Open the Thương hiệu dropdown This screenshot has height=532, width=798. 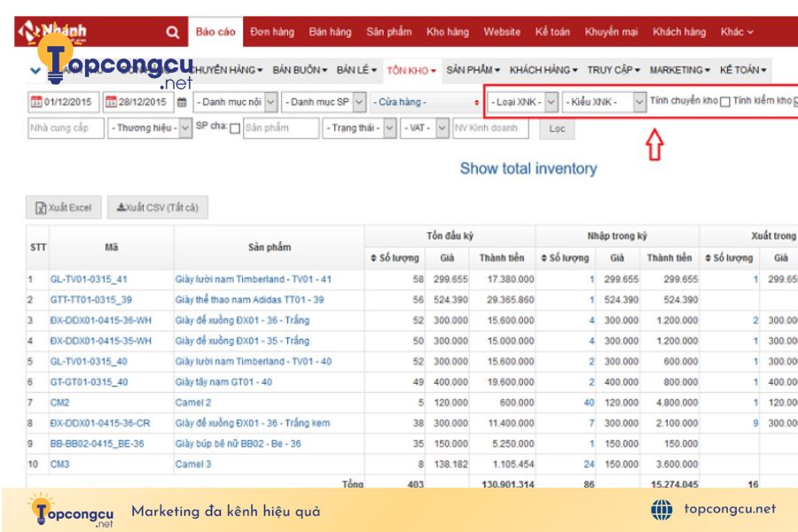pos(150,129)
